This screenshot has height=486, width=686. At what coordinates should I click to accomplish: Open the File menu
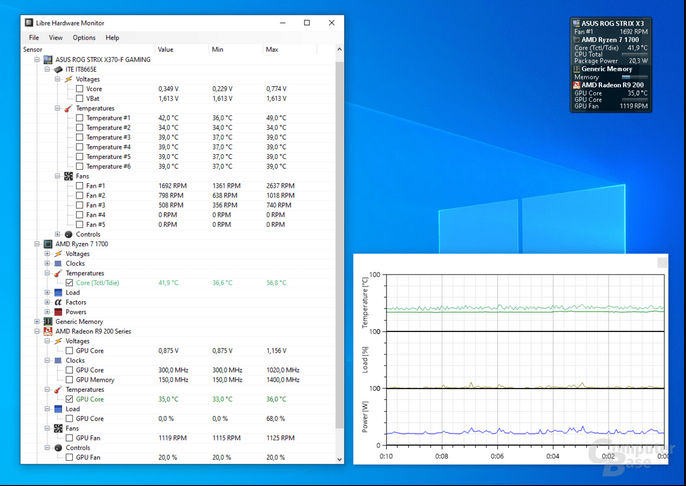point(34,38)
